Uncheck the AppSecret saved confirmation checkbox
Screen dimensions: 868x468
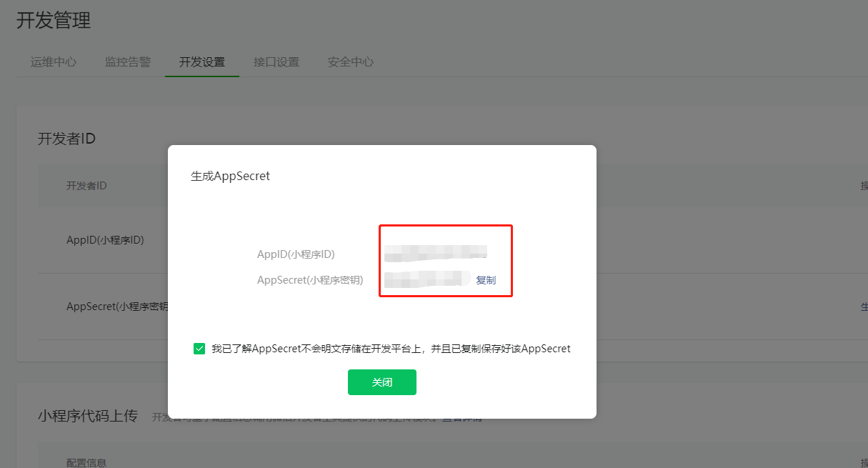pos(199,349)
